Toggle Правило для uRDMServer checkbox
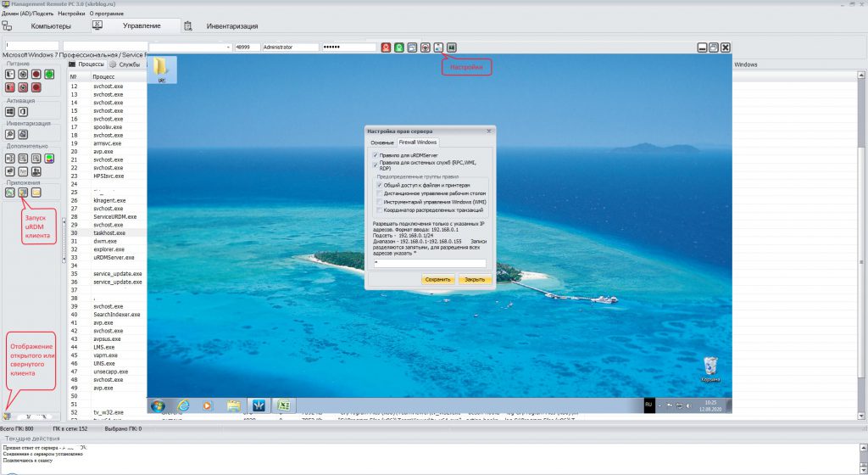Viewport: 868px width, 475px height. point(376,155)
